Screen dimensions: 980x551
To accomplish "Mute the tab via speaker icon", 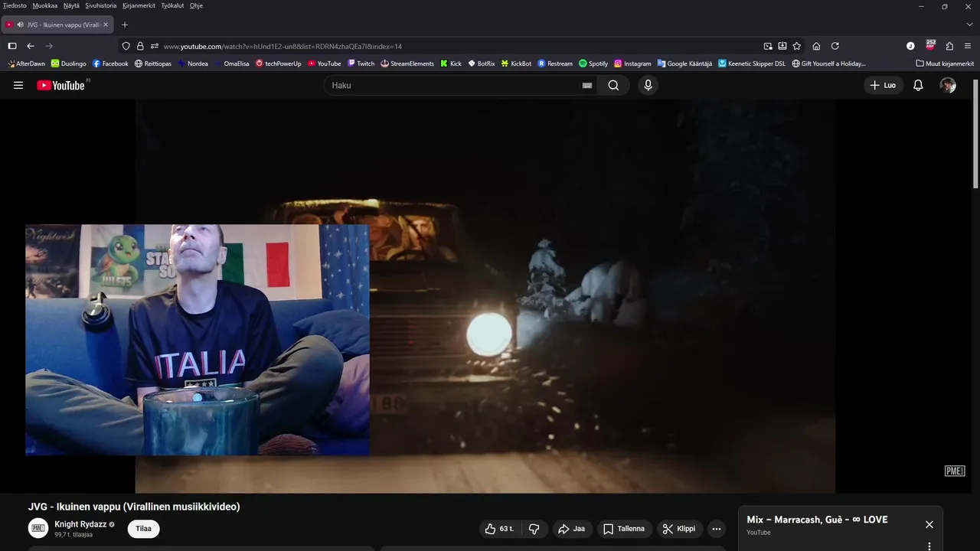I will [x=20, y=24].
